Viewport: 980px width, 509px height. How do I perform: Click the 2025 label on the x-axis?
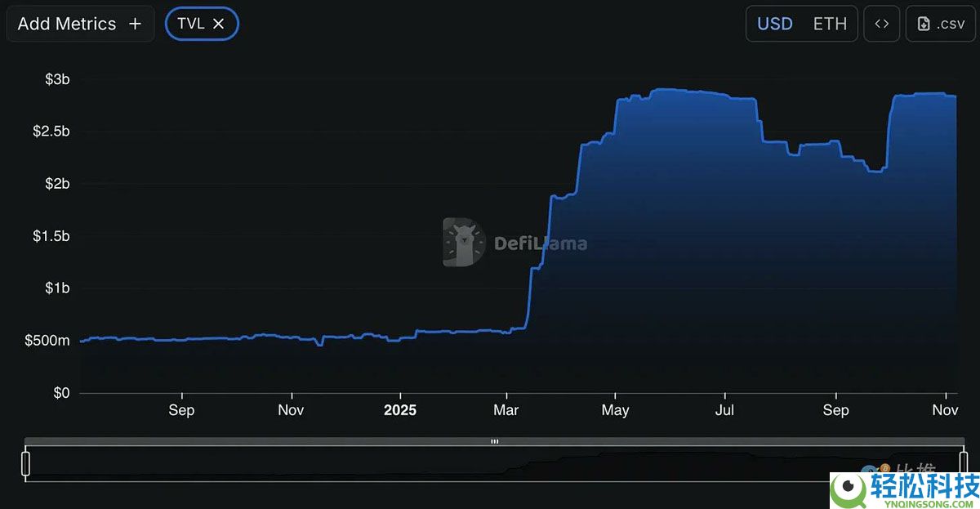400,410
